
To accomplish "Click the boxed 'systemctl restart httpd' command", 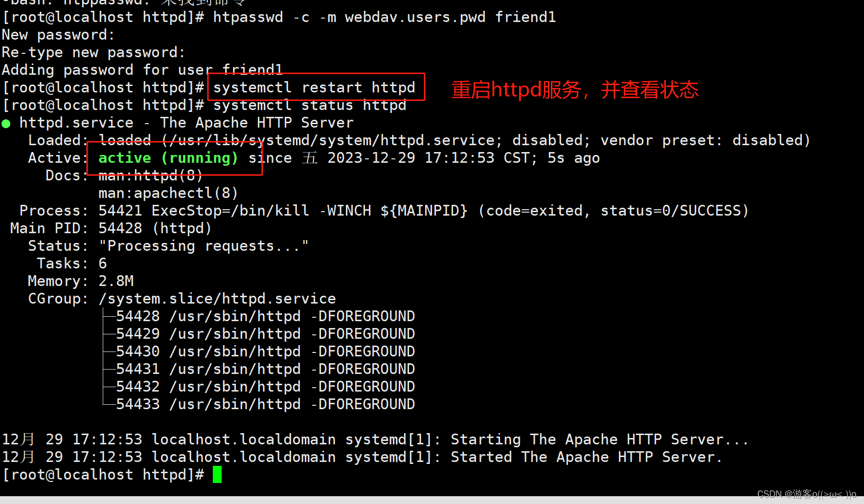I will click(314, 88).
